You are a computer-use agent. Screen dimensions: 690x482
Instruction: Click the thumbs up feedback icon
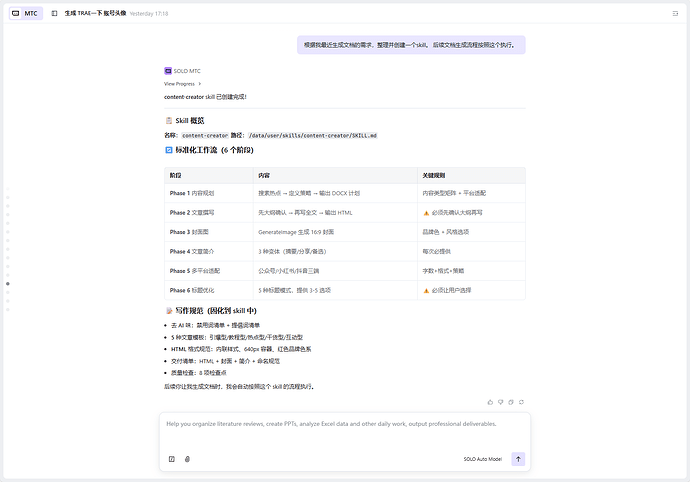(490, 402)
